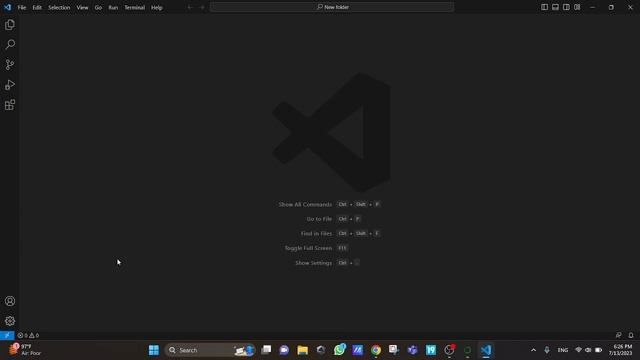The image size is (640, 360).
Task: Click the remote window indicator in status bar
Action: [7, 335]
